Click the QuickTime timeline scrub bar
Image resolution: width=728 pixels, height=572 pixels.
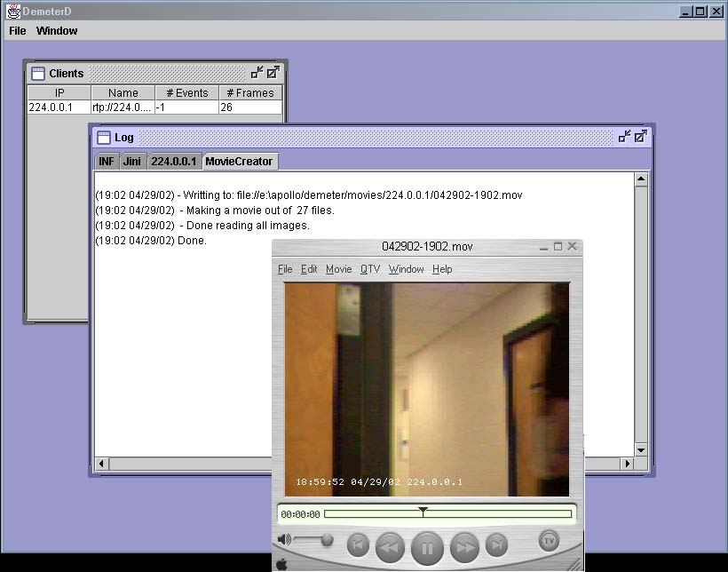coord(448,514)
